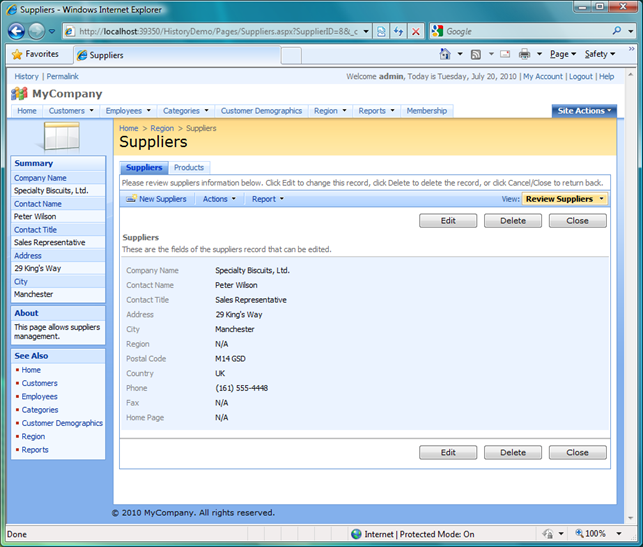Click the Refresh page icon
The height and width of the screenshot is (547, 643).
(398, 31)
